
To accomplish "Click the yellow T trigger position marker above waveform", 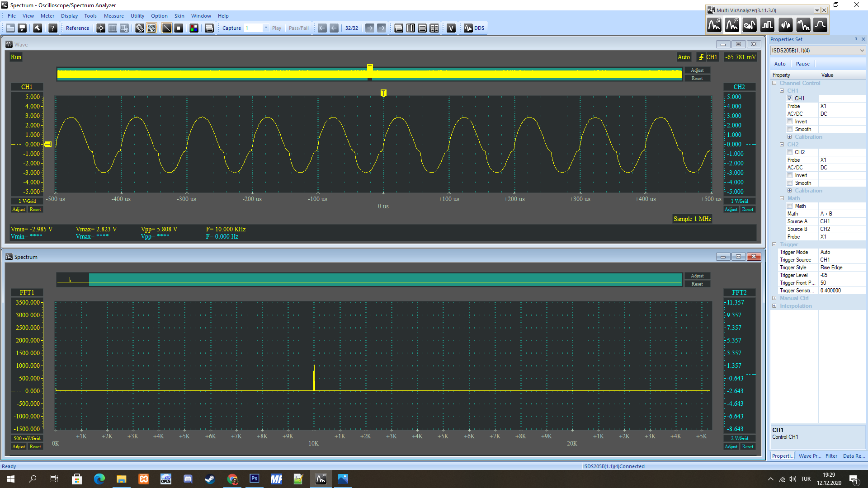I will pyautogui.click(x=383, y=93).
